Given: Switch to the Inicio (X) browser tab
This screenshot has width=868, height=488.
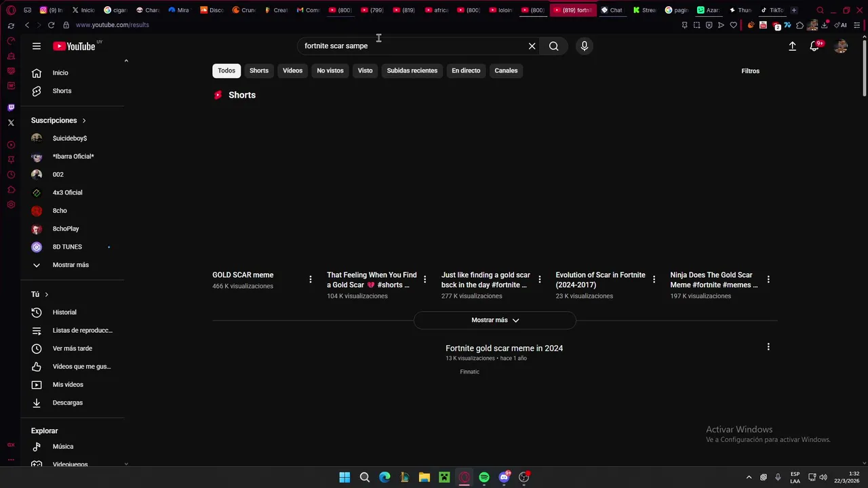Looking at the screenshot, I should point(84,10).
